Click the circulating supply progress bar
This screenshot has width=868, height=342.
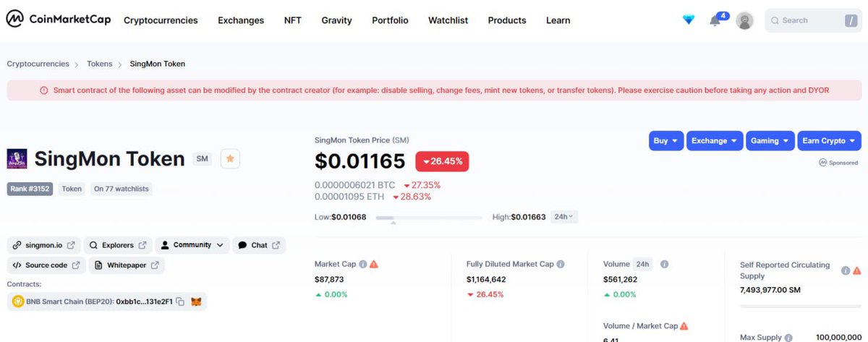coord(801,307)
